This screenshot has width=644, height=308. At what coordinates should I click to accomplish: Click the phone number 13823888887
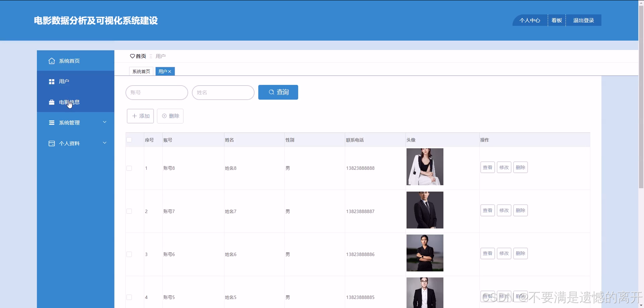point(360,211)
